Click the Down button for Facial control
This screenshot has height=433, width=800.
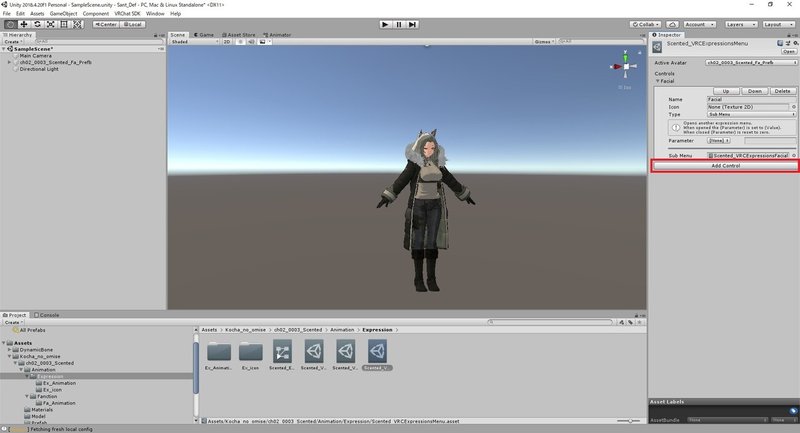(x=755, y=91)
